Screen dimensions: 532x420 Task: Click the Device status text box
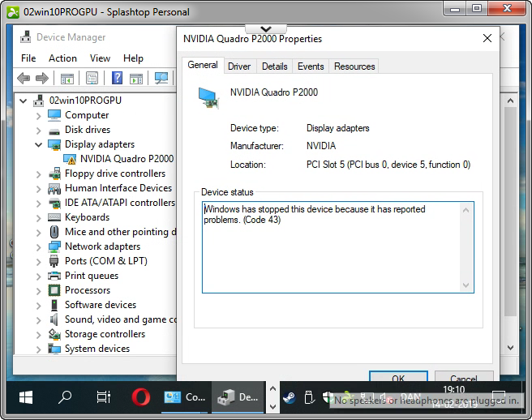338,247
